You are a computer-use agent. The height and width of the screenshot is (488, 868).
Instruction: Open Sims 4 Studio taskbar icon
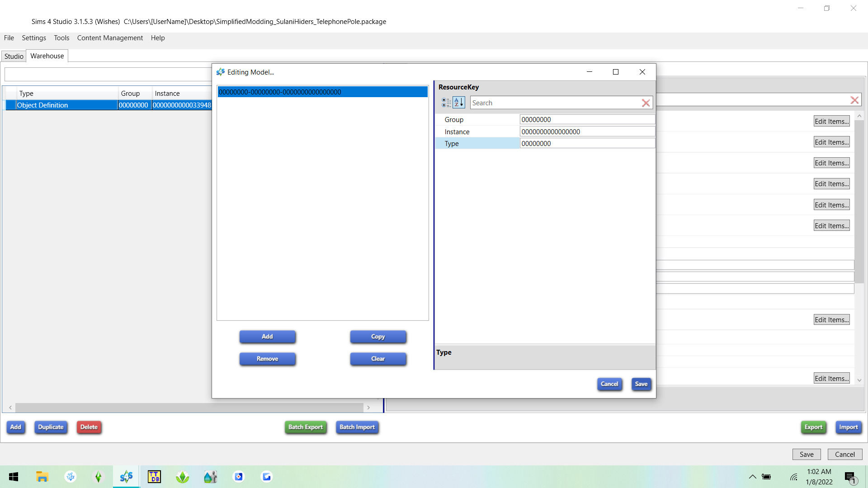coord(126,477)
